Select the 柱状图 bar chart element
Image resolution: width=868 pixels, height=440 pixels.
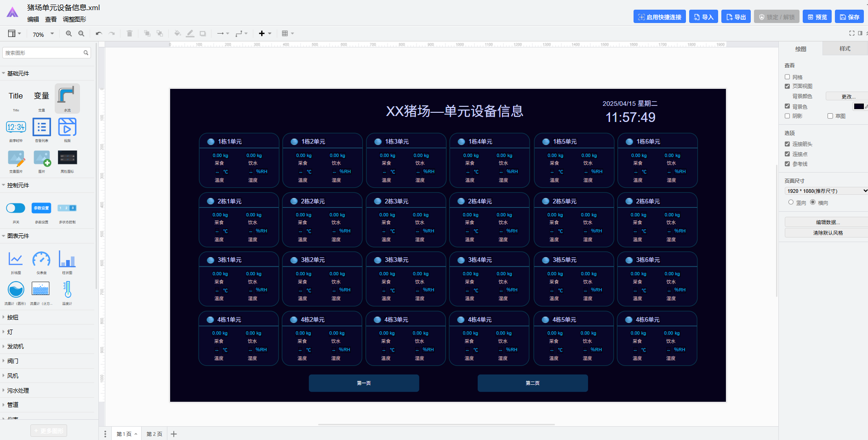[x=67, y=260]
